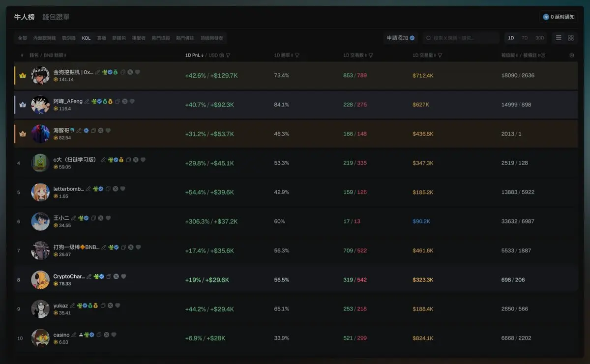Viewport: 590px width, 364px height.
Task: Open X profile icon for letterbomb
Action: (116, 189)
